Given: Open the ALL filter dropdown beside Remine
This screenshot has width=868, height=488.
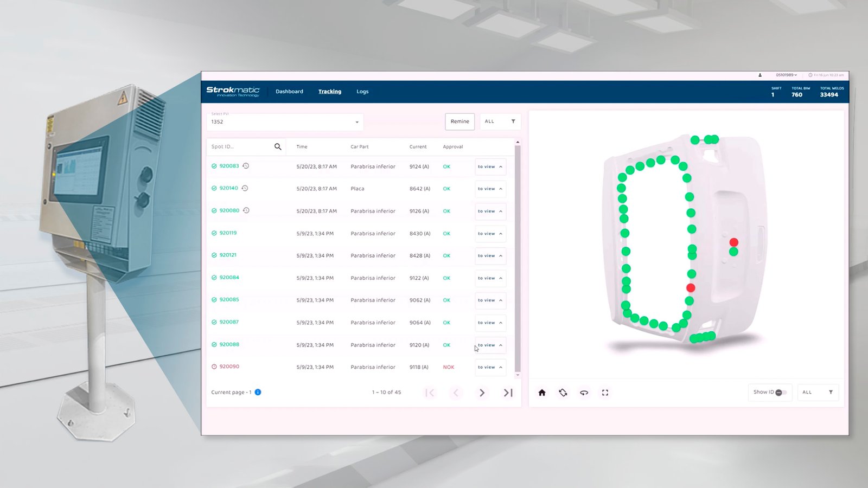Looking at the screenshot, I should click(500, 121).
